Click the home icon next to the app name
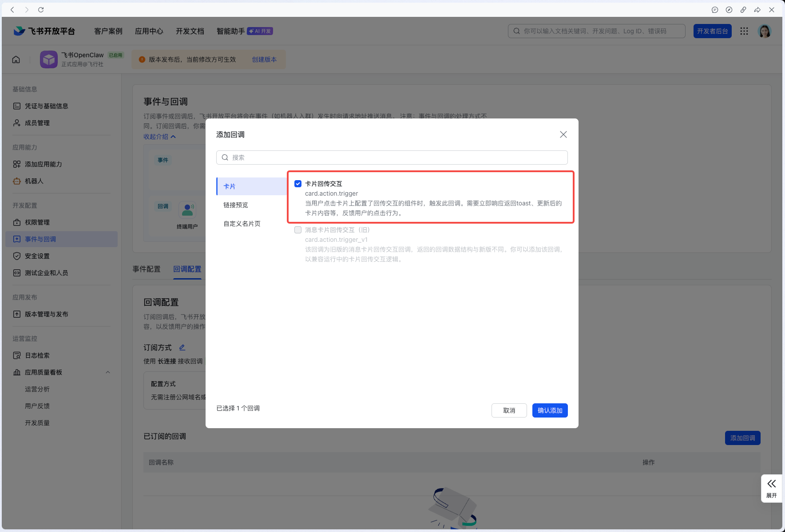Image resolution: width=785 pixels, height=532 pixels. (x=16, y=59)
